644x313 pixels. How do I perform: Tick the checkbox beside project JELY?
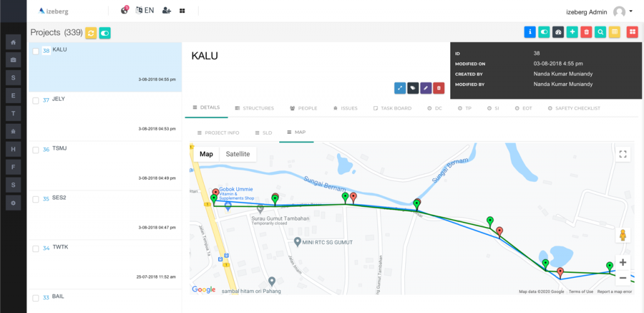click(x=36, y=101)
